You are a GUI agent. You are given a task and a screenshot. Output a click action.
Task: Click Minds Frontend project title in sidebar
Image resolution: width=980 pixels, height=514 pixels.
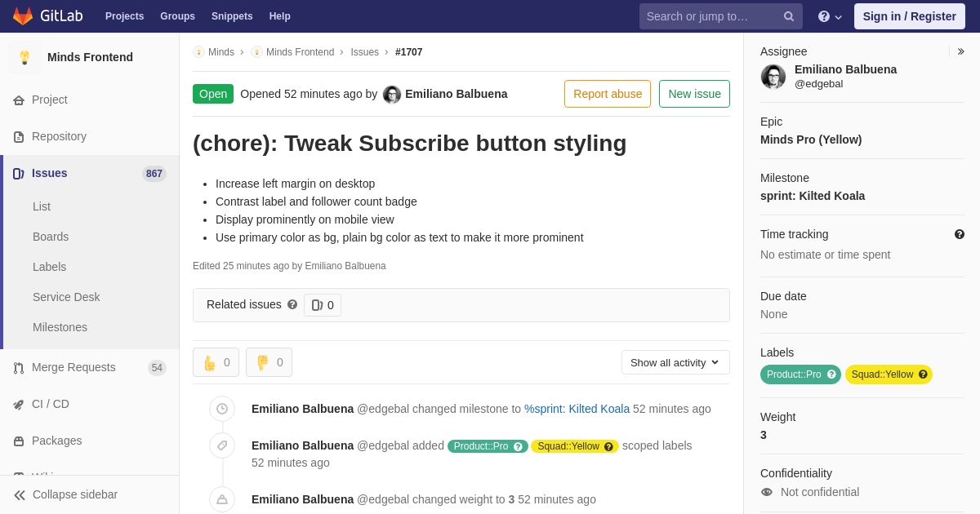click(x=90, y=57)
